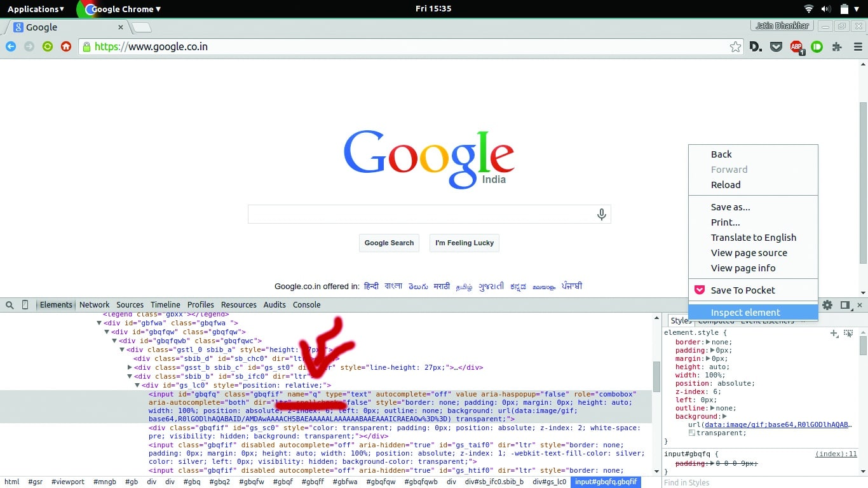This screenshot has height=488, width=868.
Task: Click the Adblock Plus extension icon
Action: (x=796, y=46)
